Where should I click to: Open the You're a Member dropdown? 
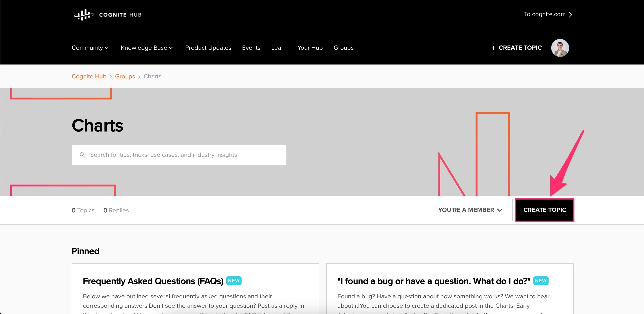pyautogui.click(x=471, y=210)
